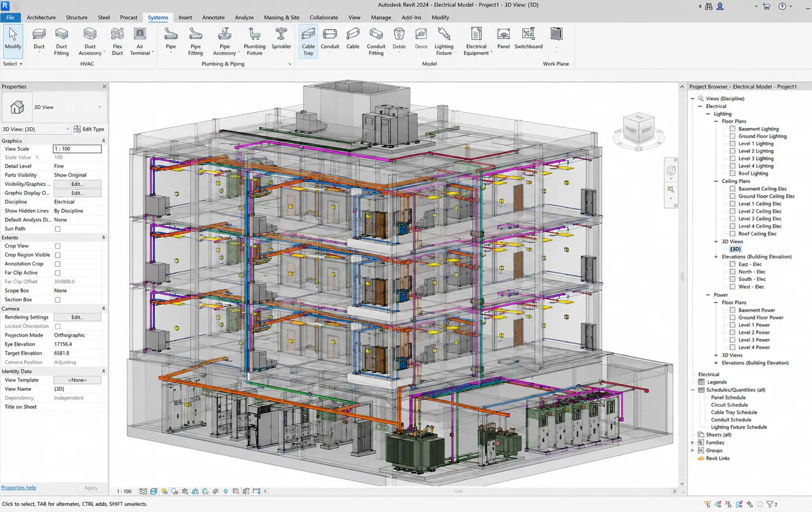Click the Plumbing Fixture tool
Viewport: 812px width, 512px height.
pyautogui.click(x=255, y=41)
